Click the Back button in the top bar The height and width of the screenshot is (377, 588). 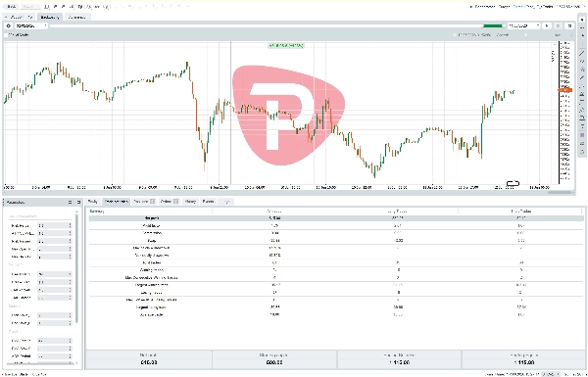12,7
